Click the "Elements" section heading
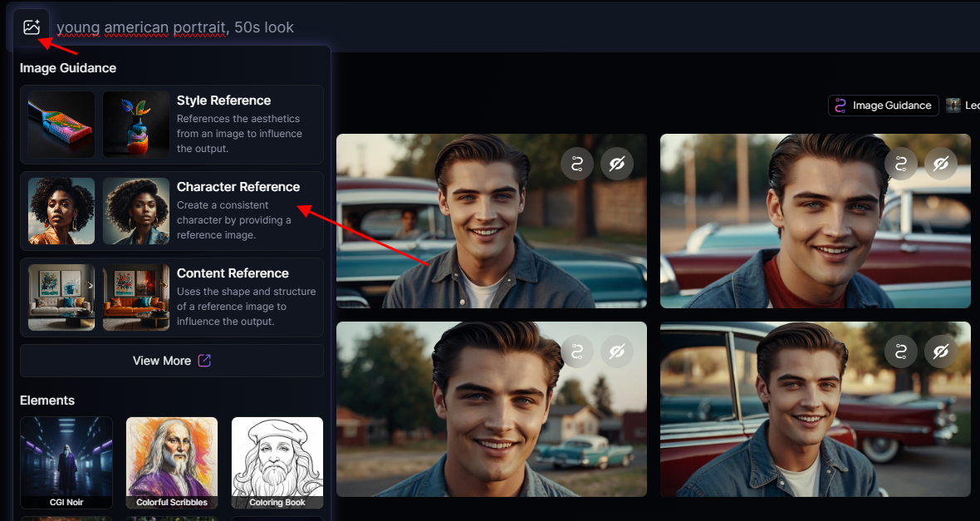 pos(47,401)
